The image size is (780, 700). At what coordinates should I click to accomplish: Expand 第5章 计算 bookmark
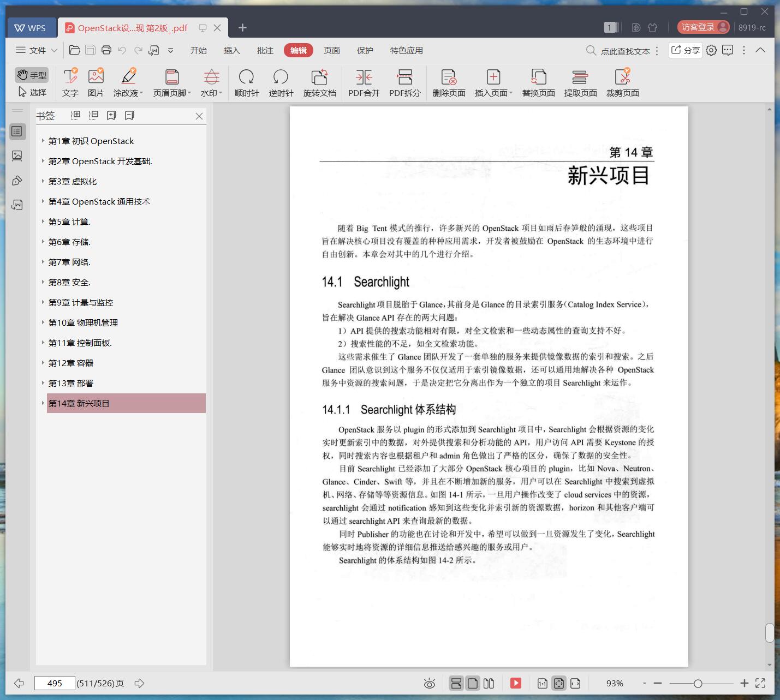pos(43,222)
